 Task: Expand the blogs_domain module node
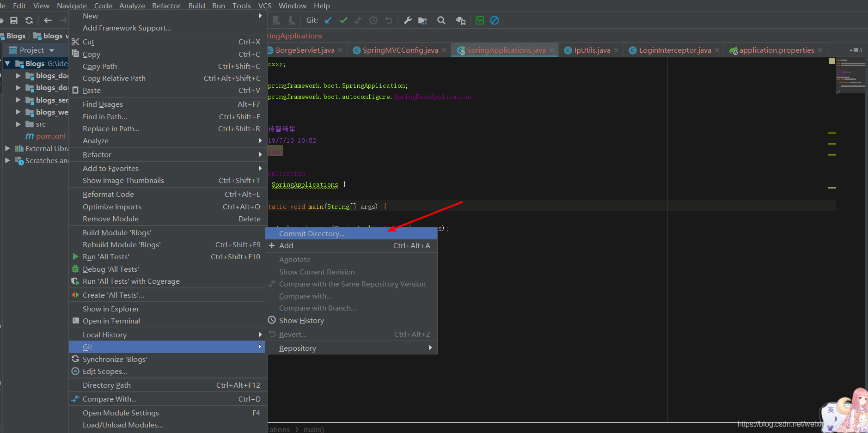pyautogui.click(x=18, y=87)
